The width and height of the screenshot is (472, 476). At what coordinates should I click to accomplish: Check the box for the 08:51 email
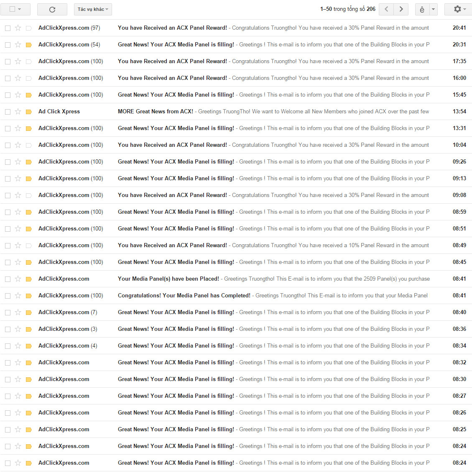[8, 229]
